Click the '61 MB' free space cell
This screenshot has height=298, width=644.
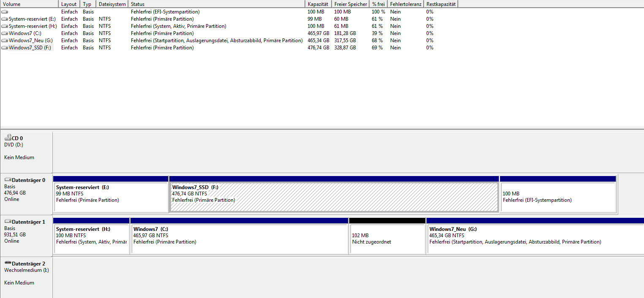341,26
